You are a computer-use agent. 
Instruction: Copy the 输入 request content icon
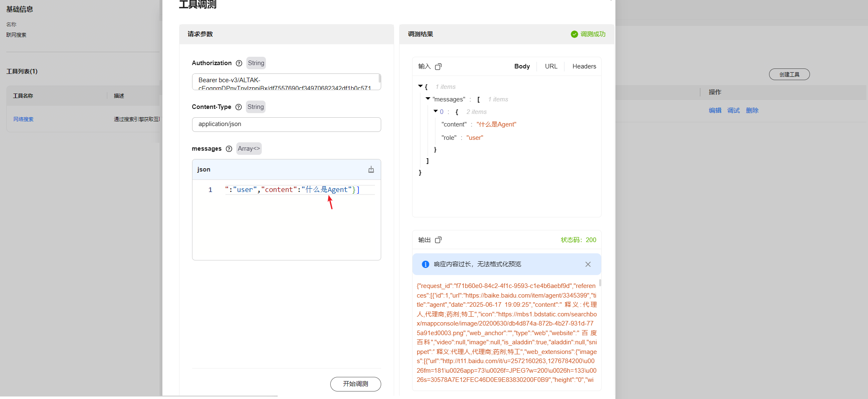(x=438, y=67)
